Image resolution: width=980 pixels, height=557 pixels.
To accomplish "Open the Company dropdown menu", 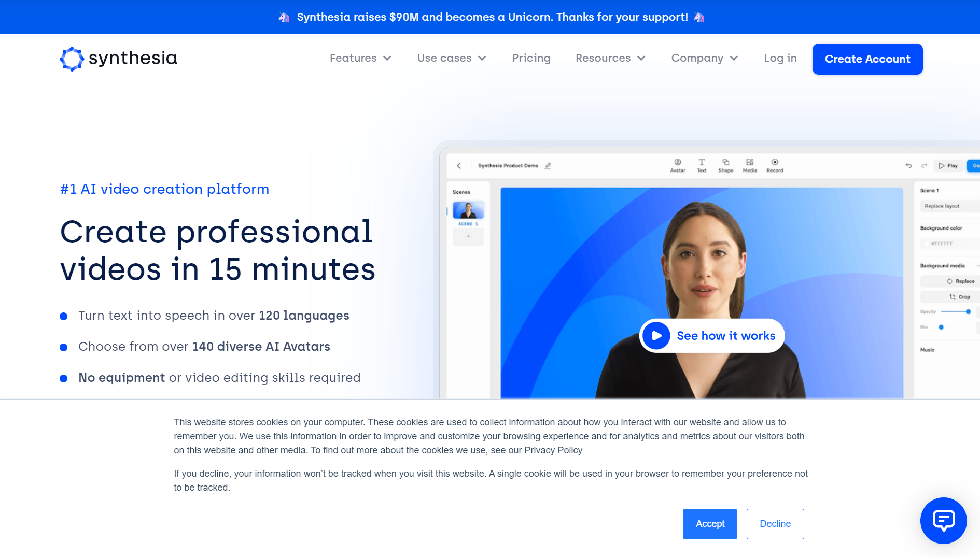I will tap(704, 58).
